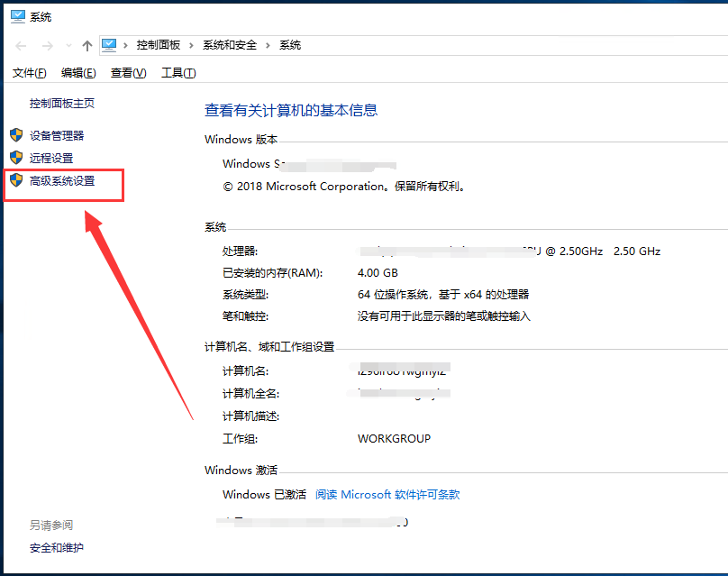This screenshot has height=576, width=728.
Task: Click the 计算机名 label
Action: tap(246, 371)
